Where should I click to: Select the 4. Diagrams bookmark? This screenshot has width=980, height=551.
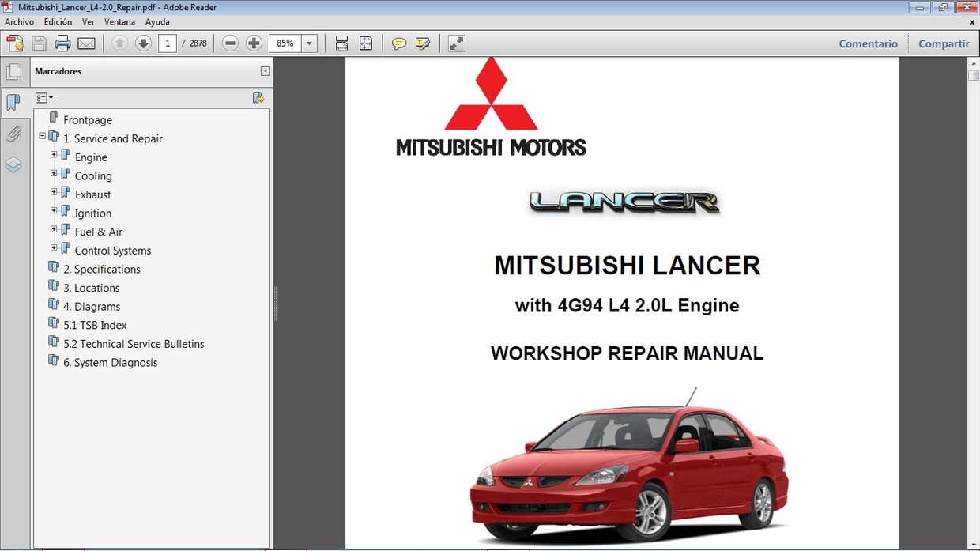(92, 307)
